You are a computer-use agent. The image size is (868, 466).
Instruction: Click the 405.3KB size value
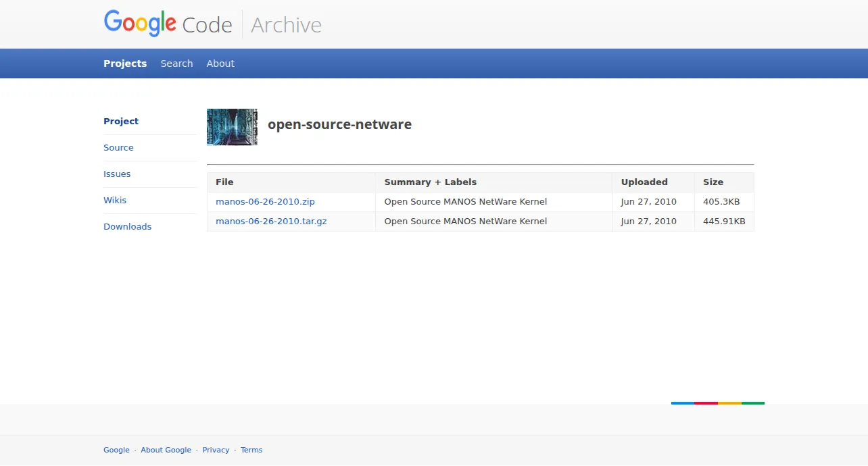point(721,202)
